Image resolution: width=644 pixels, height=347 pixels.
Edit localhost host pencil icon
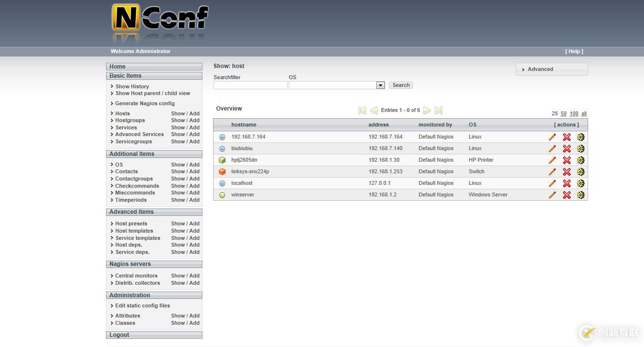click(x=552, y=183)
